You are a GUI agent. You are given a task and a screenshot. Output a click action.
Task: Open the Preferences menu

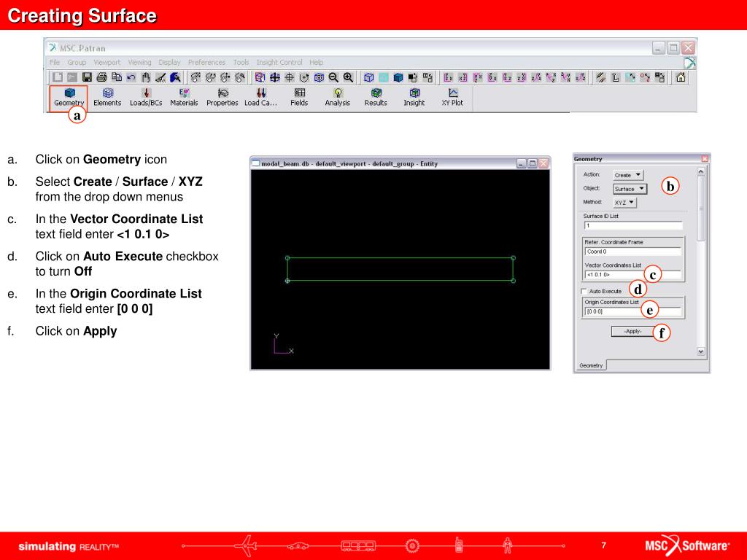tap(206, 63)
